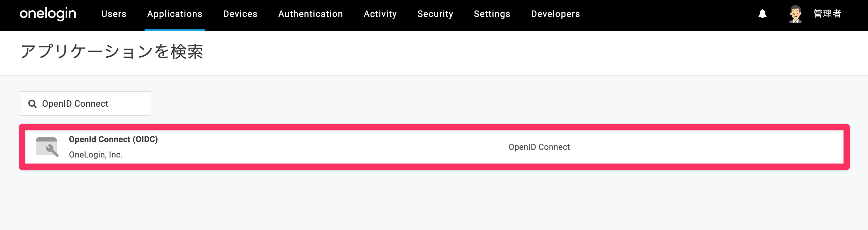Viewport: 868px width, 230px height.
Task: Click the administrator avatar image
Action: (796, 14)
